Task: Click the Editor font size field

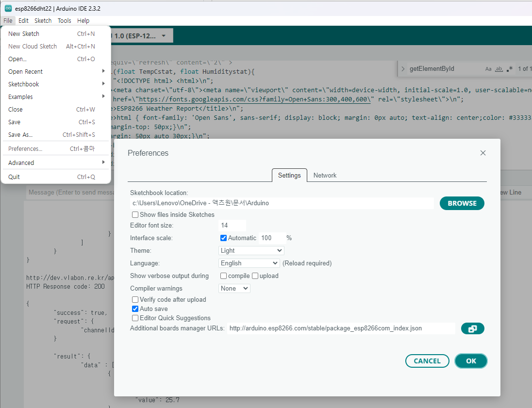Action: pos(232,225)
